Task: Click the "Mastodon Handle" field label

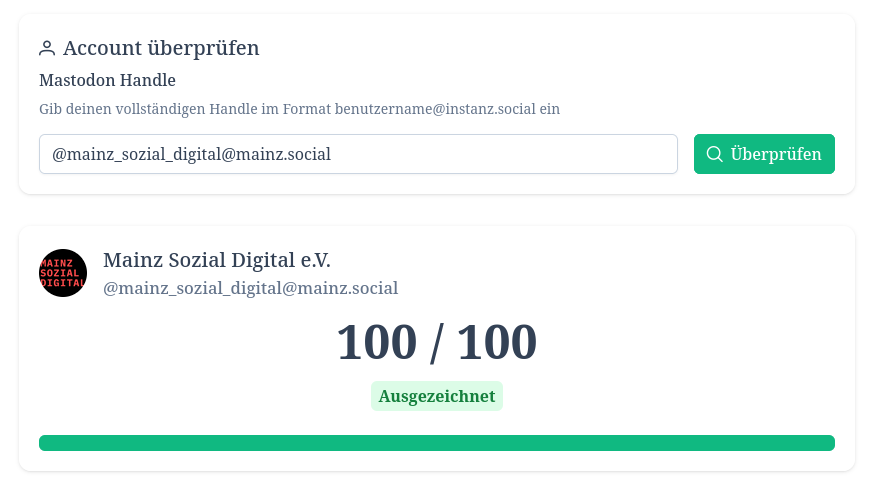Action: 107,80
